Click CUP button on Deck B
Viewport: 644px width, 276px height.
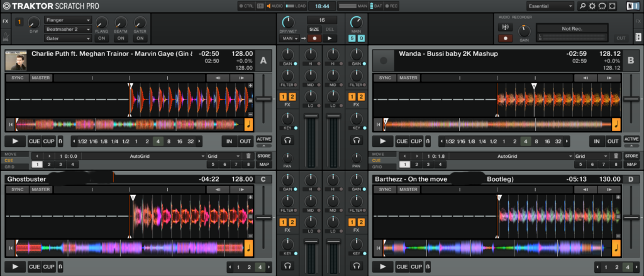(416, 141)
